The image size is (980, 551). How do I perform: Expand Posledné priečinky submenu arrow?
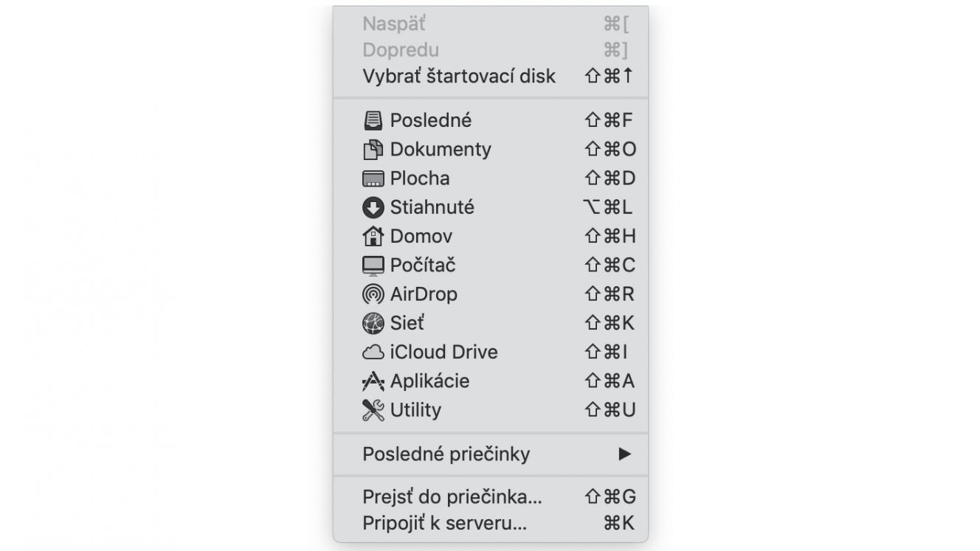pos(625,454)
